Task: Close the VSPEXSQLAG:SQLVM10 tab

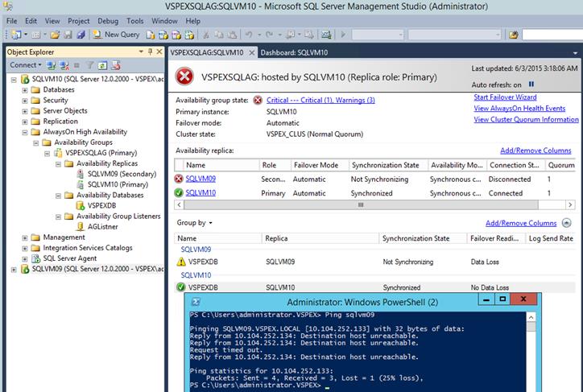Action: (x=252, y=52)
